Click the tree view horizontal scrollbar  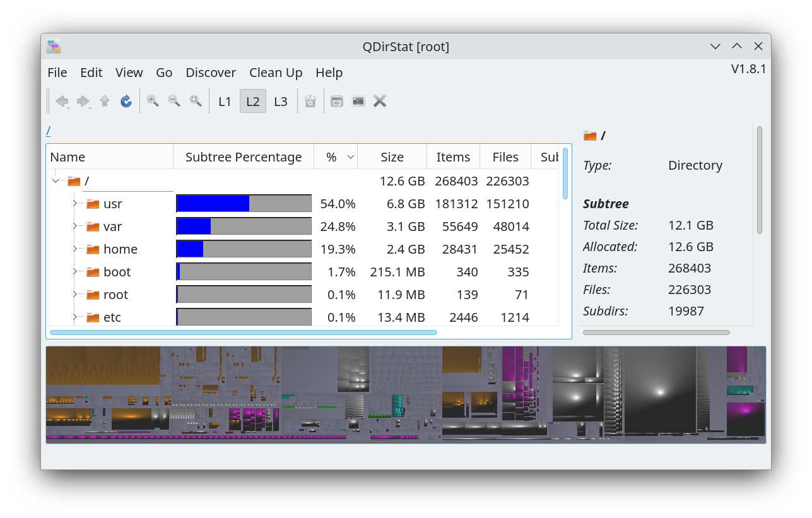[x=244, y=332]
